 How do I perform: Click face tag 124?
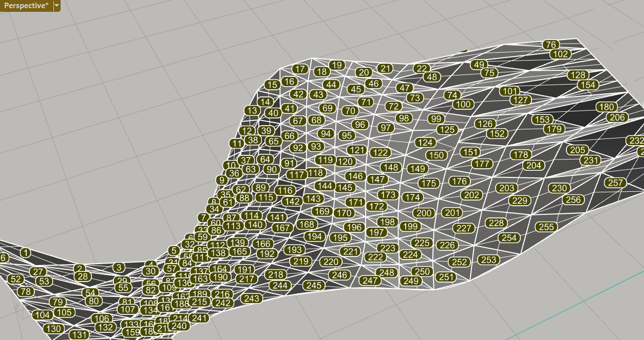tap(425, 142)
